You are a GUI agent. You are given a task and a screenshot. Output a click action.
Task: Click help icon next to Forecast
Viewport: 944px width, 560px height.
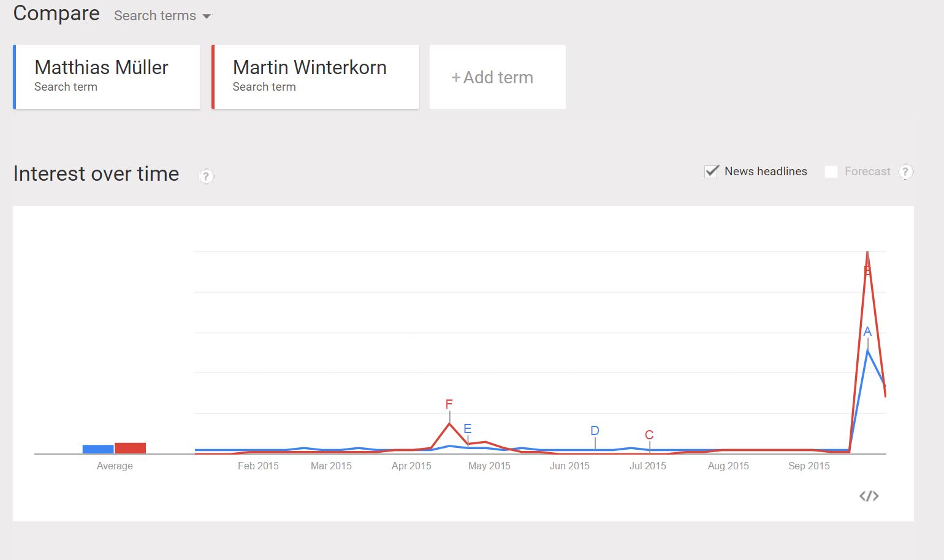(905, 172)
